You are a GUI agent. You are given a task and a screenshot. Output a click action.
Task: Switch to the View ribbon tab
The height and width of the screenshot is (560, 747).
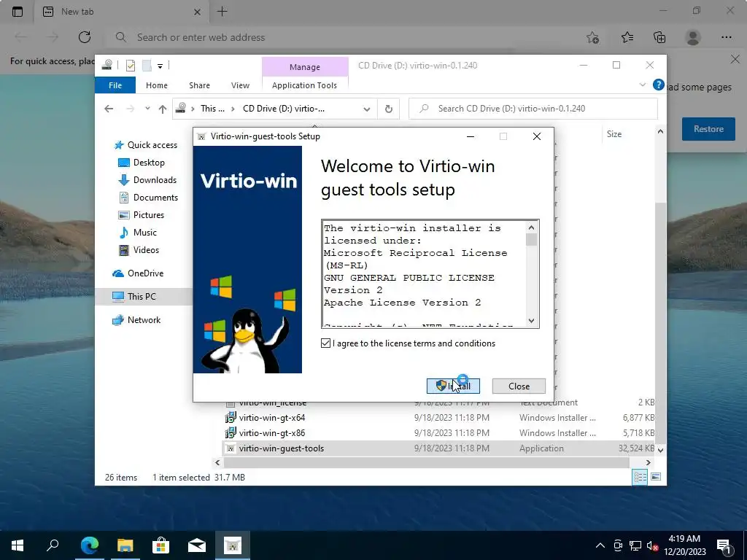(240, 85)
